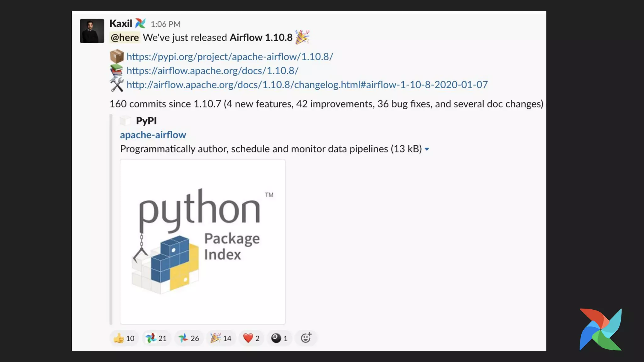Click the @here mention
Image resolution: width=644 pixels, height=362 pixels.
[x=125, y=38]
